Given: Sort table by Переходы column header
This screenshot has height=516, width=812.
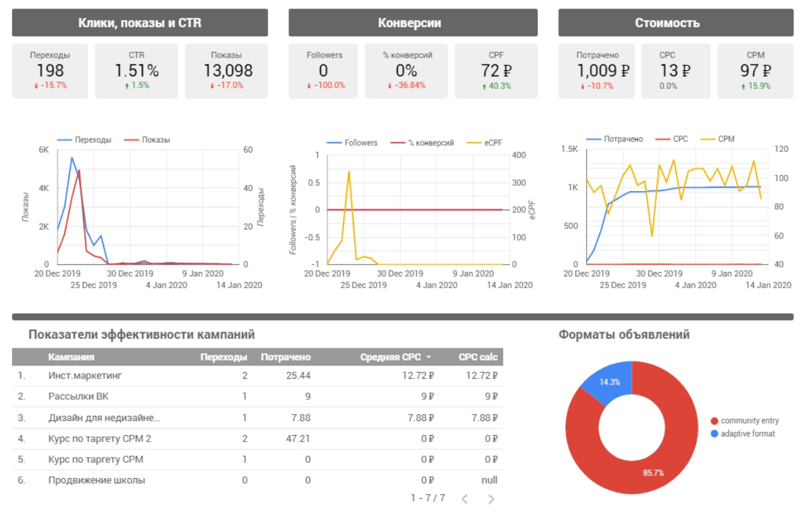Looking at the screenshot, I should (224, 357).
